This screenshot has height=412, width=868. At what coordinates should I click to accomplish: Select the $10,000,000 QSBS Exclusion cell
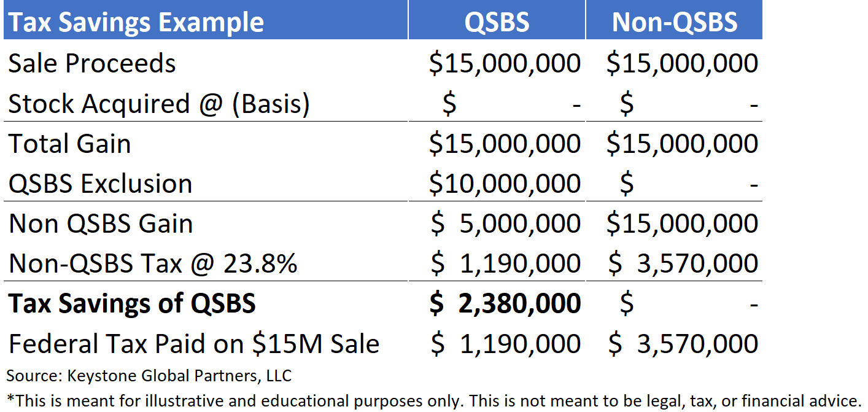click(x=505, y=184)
